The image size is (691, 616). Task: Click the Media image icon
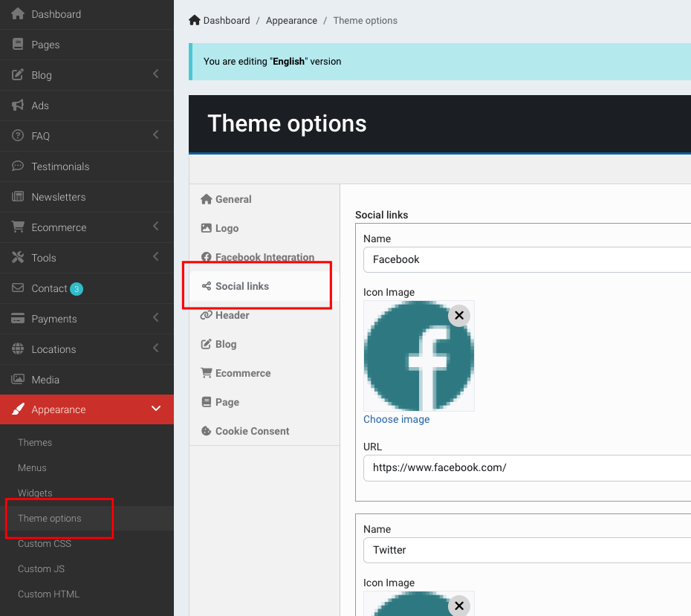[18, 379]
